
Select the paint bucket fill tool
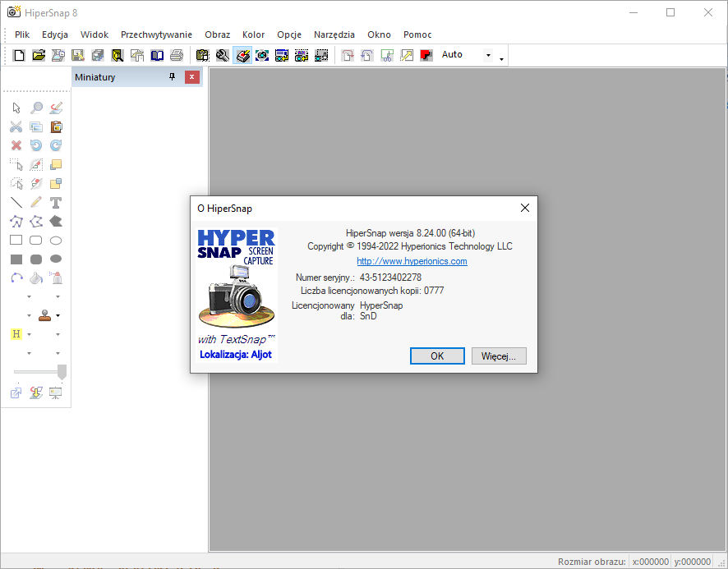coord(36,278)
